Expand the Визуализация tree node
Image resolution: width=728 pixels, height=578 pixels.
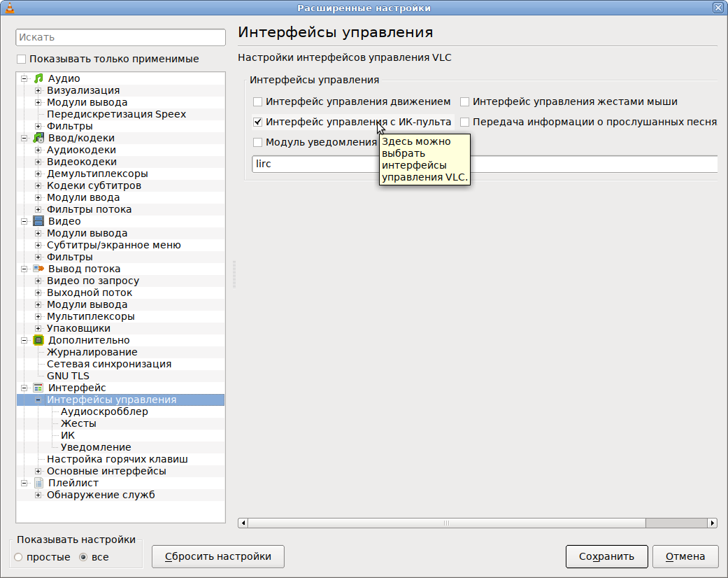coord(38,90)
